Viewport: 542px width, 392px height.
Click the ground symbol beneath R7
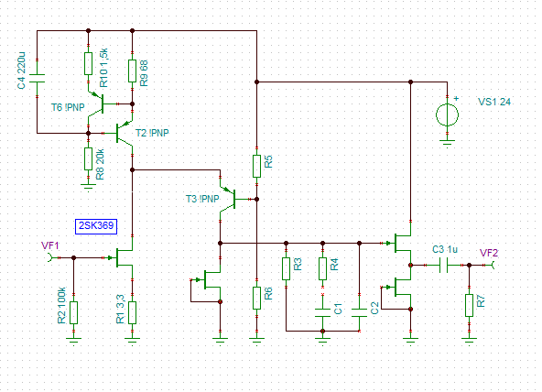(469, 341)
